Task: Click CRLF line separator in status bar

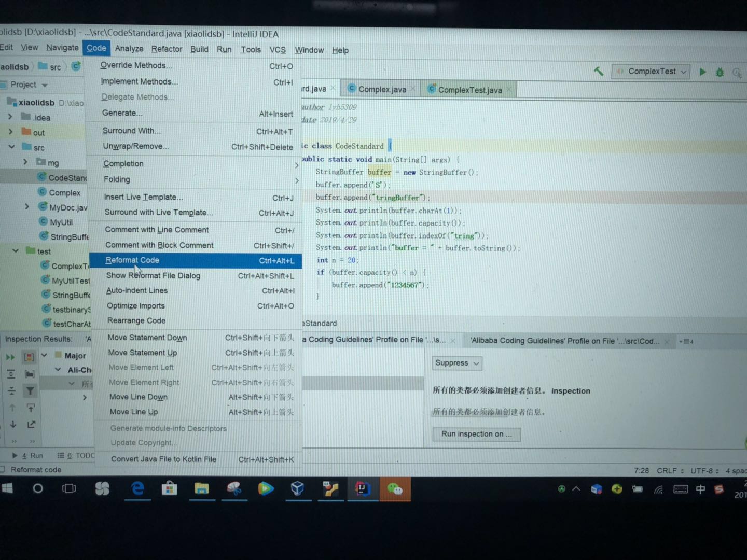Action: coord(670,471)
